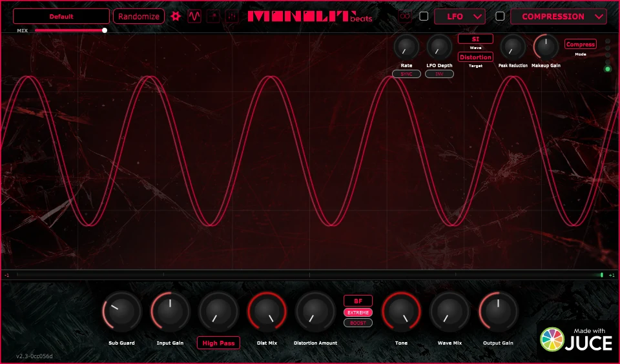Screen dimensions: 620x364
Task: Click the oscilloscope waveform display
Action: pyautogui.click(x=309, y=151)
